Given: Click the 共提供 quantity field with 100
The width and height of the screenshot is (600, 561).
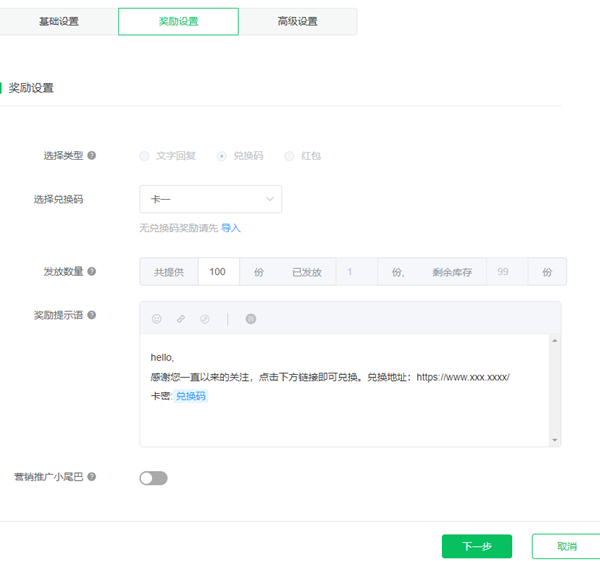Looking at the screenshot, I should [x=218, y=272].
